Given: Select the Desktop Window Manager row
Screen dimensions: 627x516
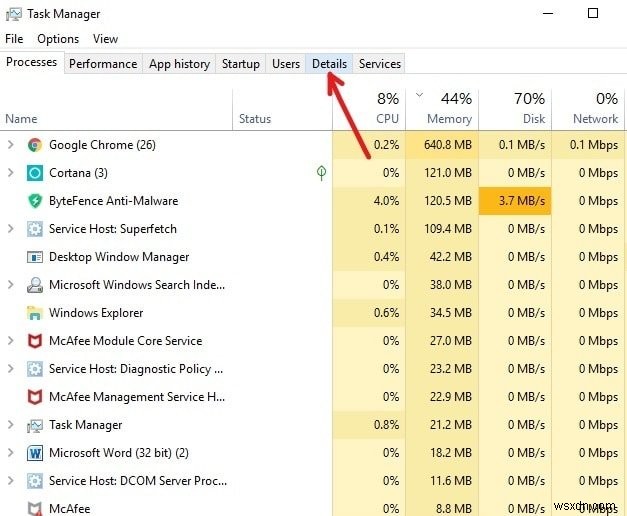Looking at the screenshot, I should coord(118,257).
